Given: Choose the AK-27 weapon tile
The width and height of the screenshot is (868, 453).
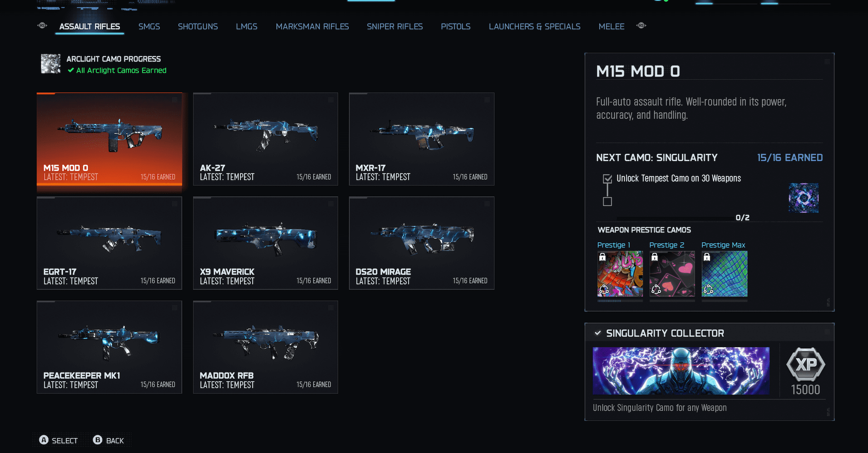Looking at the screenshot, I should [265, 139].
